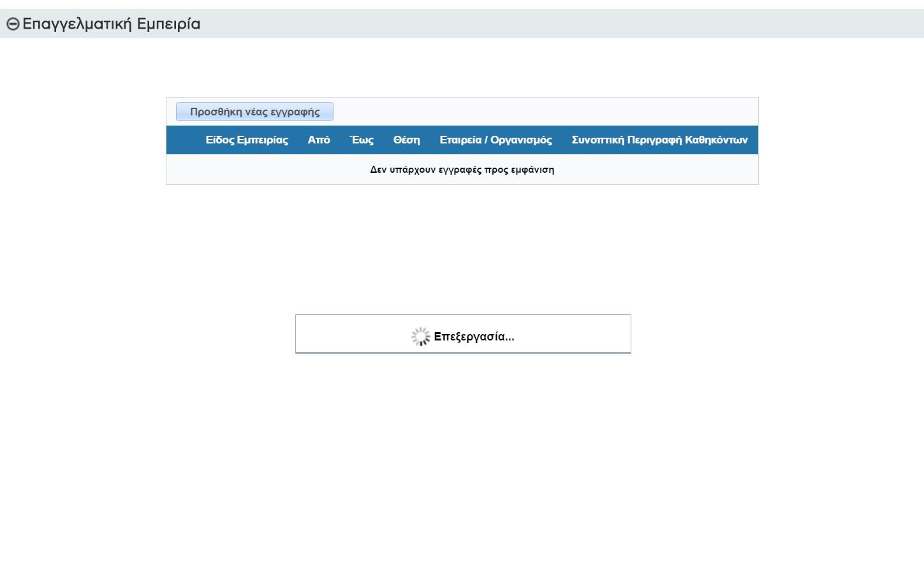
Task: Click the Έως column header
Action: (x=362, y=140)
